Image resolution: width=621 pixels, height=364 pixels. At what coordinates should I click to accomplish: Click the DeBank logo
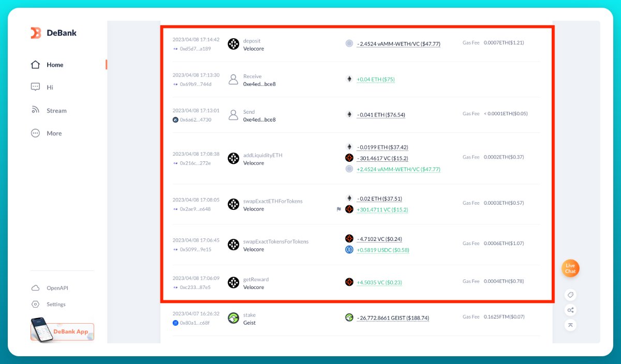point(54,33)
